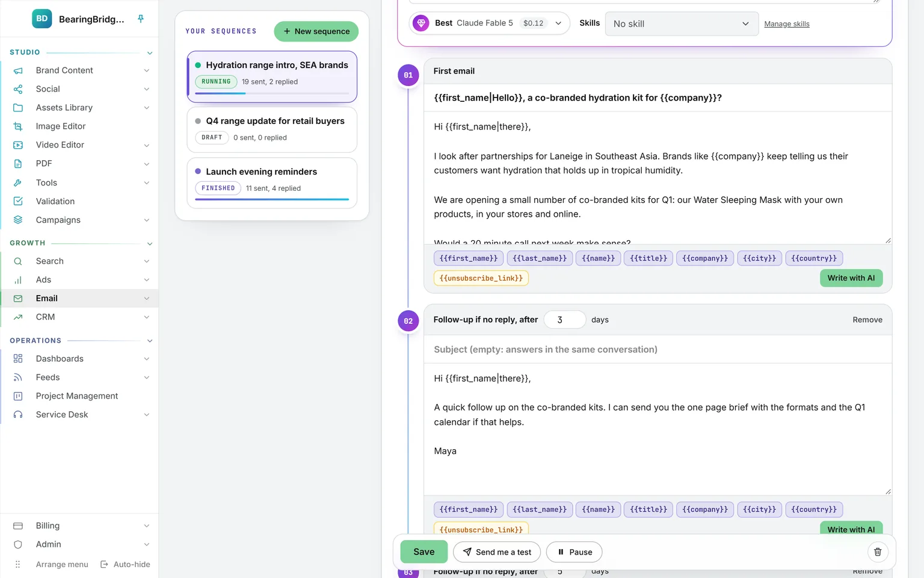Viewport: 924px width, 578px height.
Task: Click the follow-up days input showing 3
Action: tap(564, 320)
